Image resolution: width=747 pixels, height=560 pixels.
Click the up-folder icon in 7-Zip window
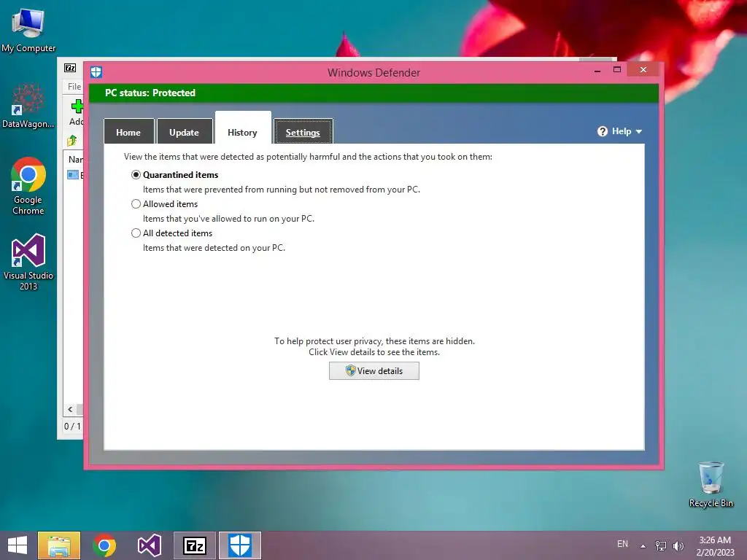click(x=72, y=141)
